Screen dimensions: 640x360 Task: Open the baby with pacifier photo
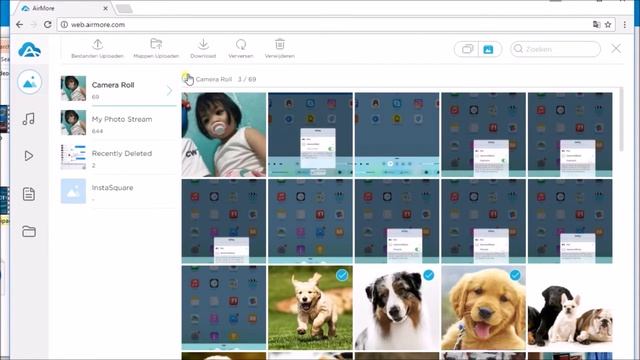224,135
